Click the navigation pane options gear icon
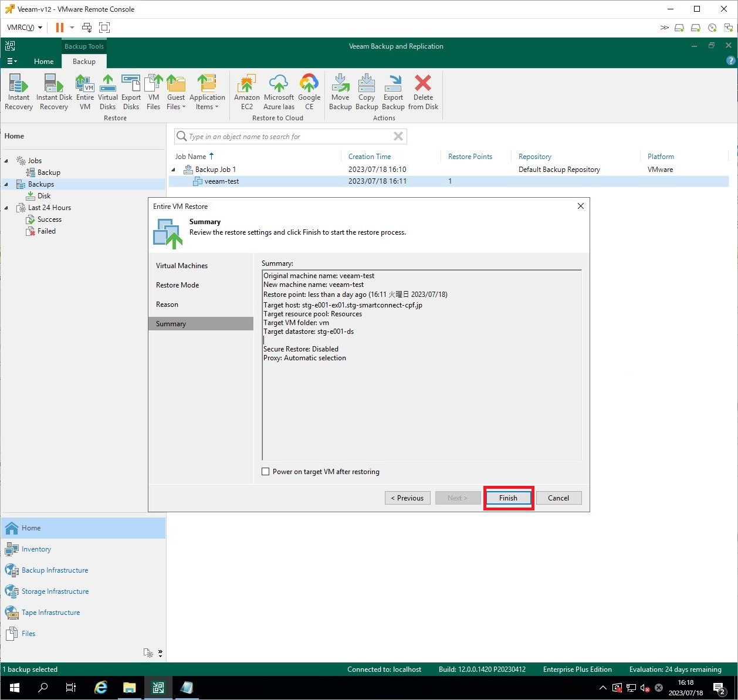This screenshot has height=700, width=738. [x=149, y=653]
